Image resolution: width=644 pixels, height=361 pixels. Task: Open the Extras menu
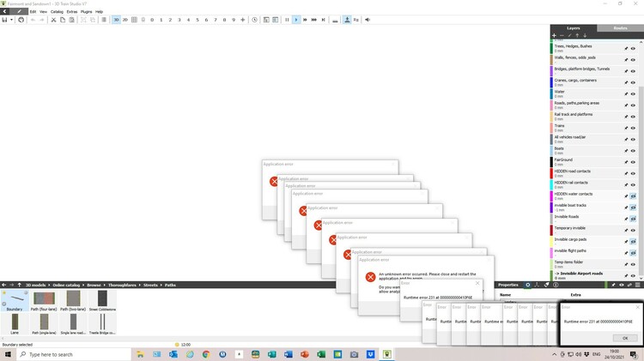(72, 11)
